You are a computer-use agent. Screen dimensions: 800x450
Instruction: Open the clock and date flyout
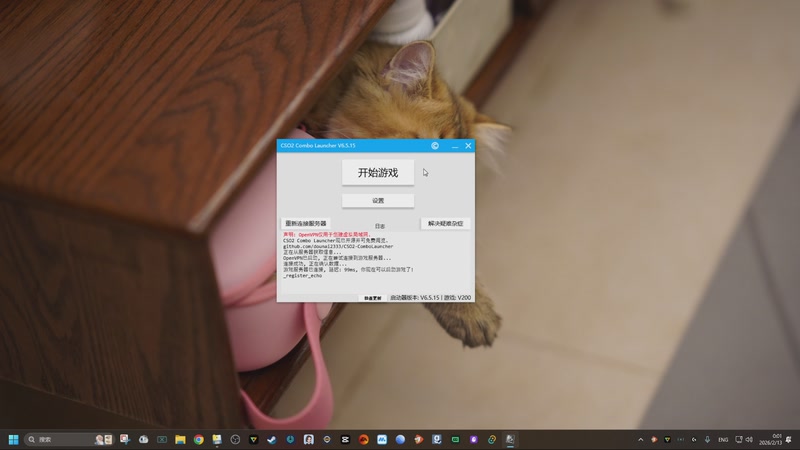click(770, 439)
